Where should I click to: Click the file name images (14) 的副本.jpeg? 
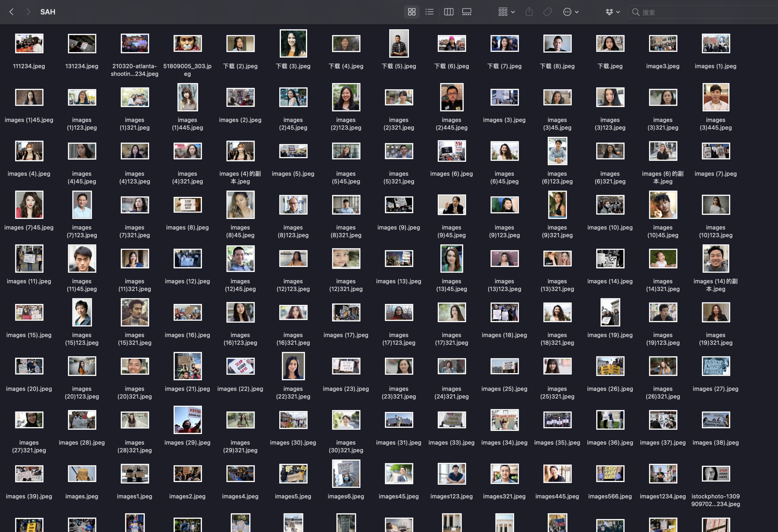(x=716, y=285)
